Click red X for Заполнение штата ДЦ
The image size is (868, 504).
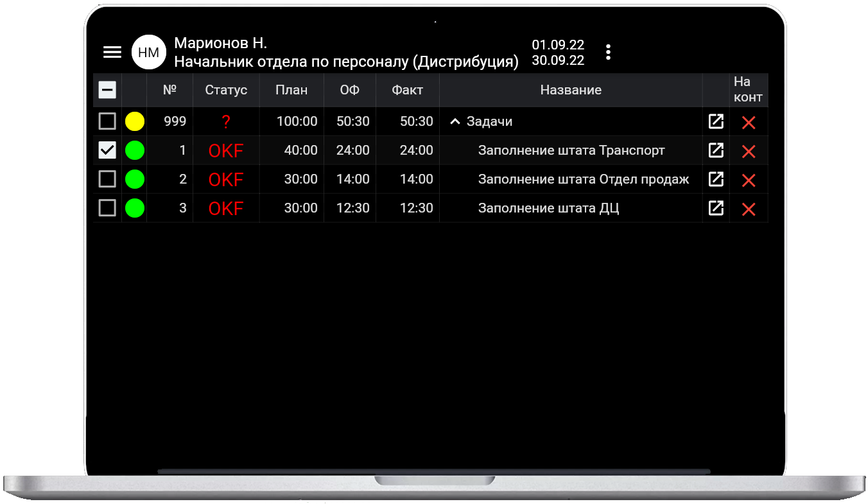[x=748, y=209]
